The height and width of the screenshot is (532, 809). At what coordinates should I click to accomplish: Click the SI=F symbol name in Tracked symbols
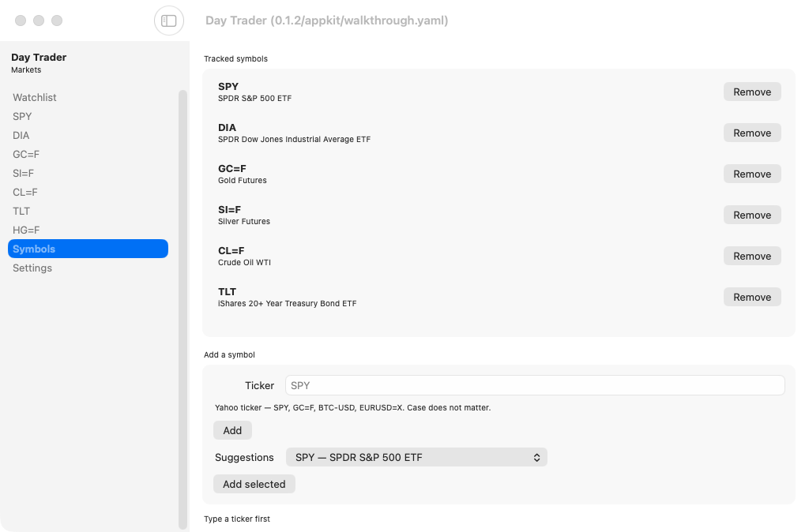[x=230, y=210]
